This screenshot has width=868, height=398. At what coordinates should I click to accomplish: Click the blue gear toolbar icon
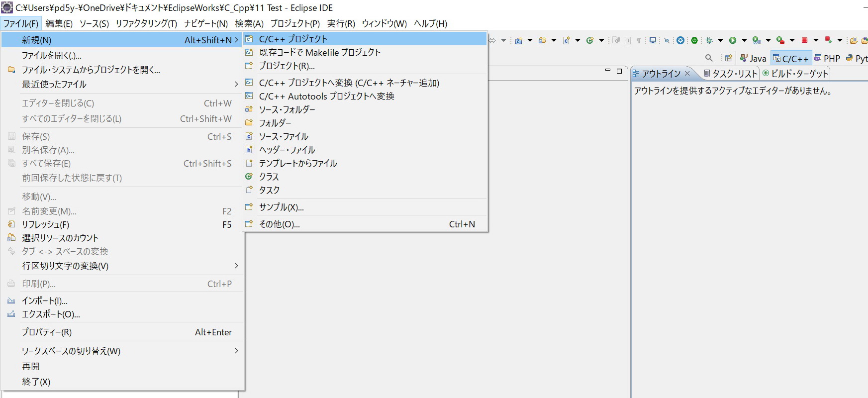(680, 40)
